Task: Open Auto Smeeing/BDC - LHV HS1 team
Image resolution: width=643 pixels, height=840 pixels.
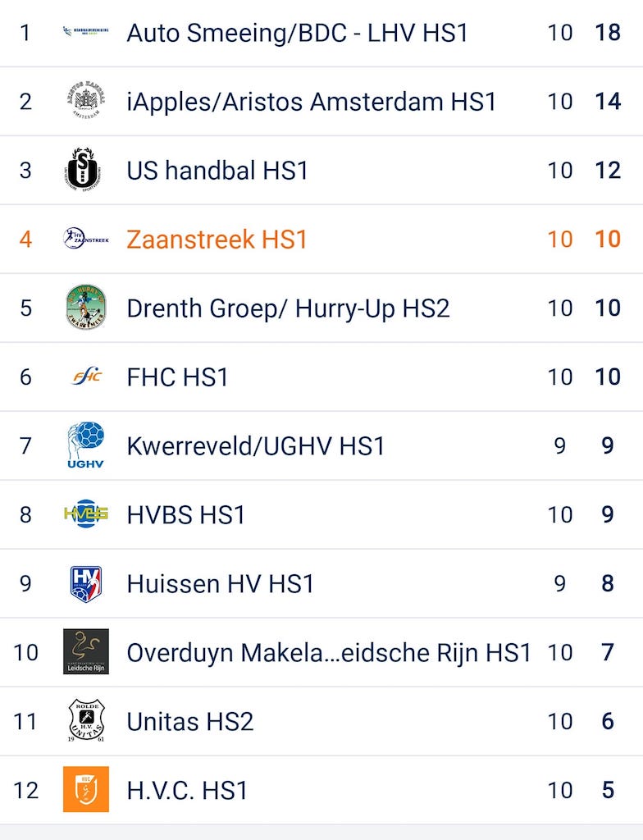Action: coord(297,33)
